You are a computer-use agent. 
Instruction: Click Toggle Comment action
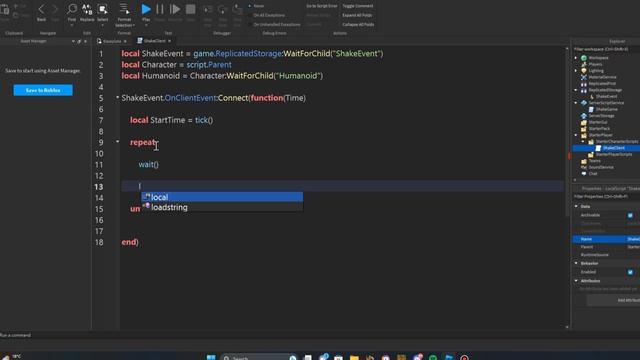pyautogui.click(x=358, y=6)
